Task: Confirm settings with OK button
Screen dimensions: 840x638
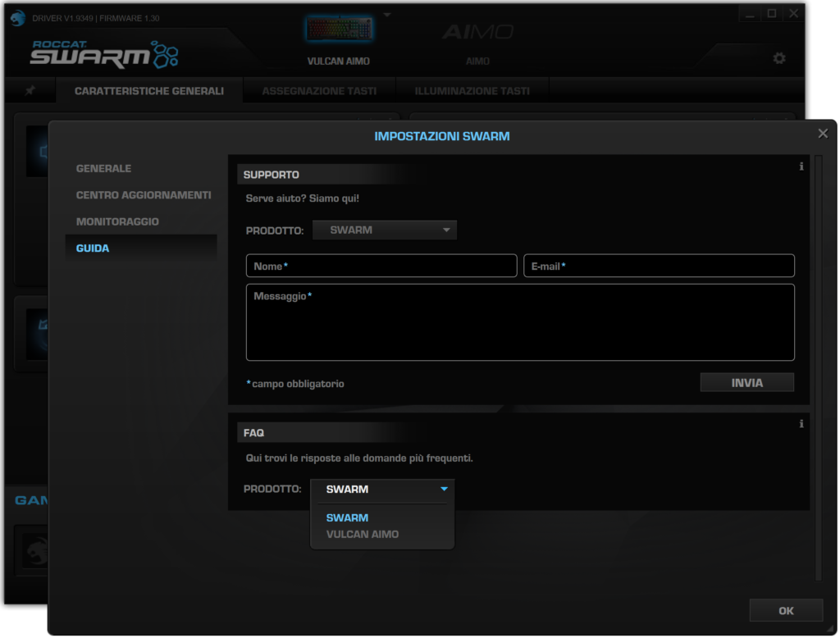Action: (786, 611)
